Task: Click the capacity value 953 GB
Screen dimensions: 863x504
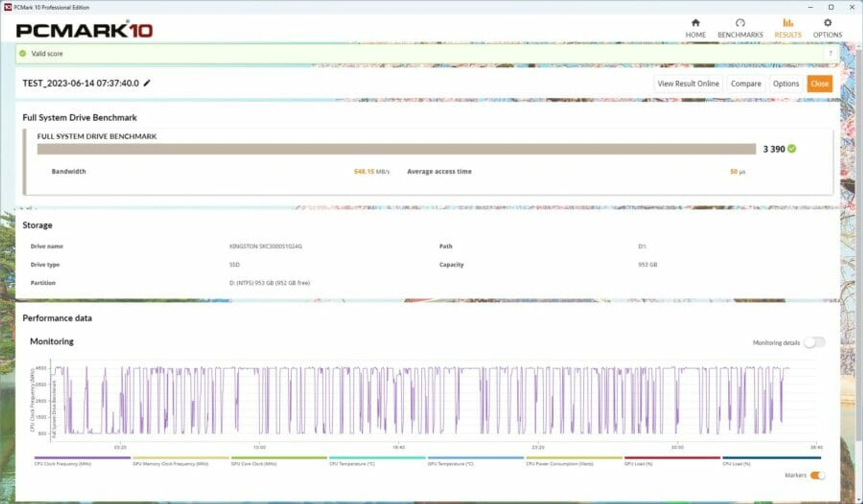Action: click(648, 265)
